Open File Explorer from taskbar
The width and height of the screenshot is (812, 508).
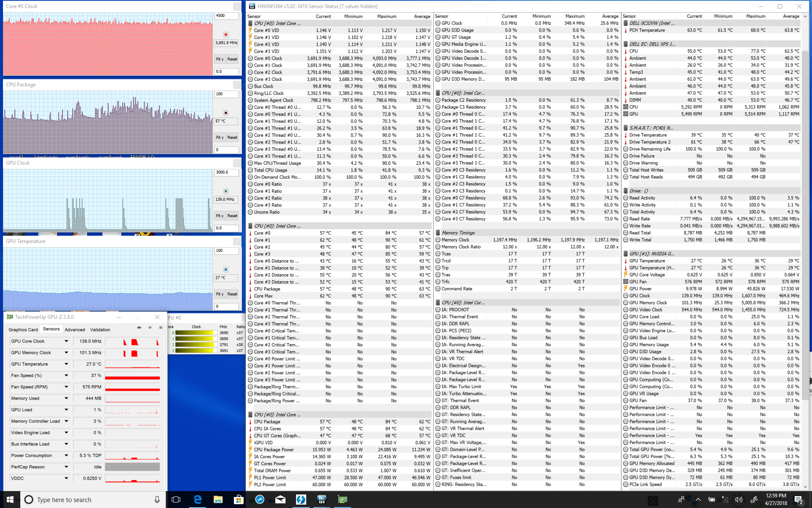pyautogui.click(x=218, y=500)
